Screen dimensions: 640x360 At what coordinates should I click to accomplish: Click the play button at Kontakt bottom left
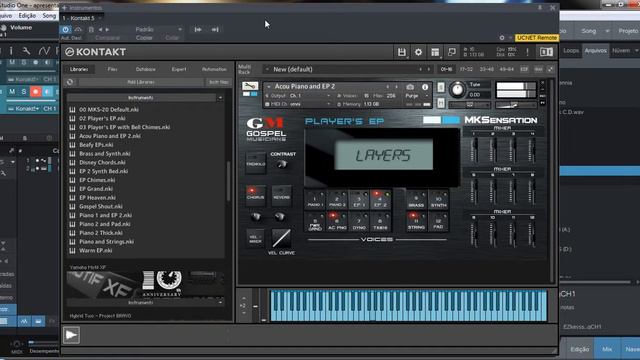point(71,335)
